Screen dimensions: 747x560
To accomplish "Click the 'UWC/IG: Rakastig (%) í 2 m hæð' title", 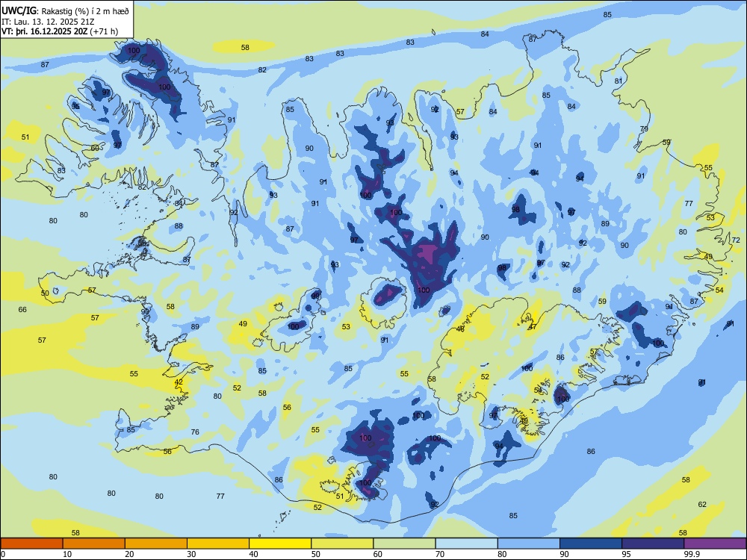I will coord(65,10).
